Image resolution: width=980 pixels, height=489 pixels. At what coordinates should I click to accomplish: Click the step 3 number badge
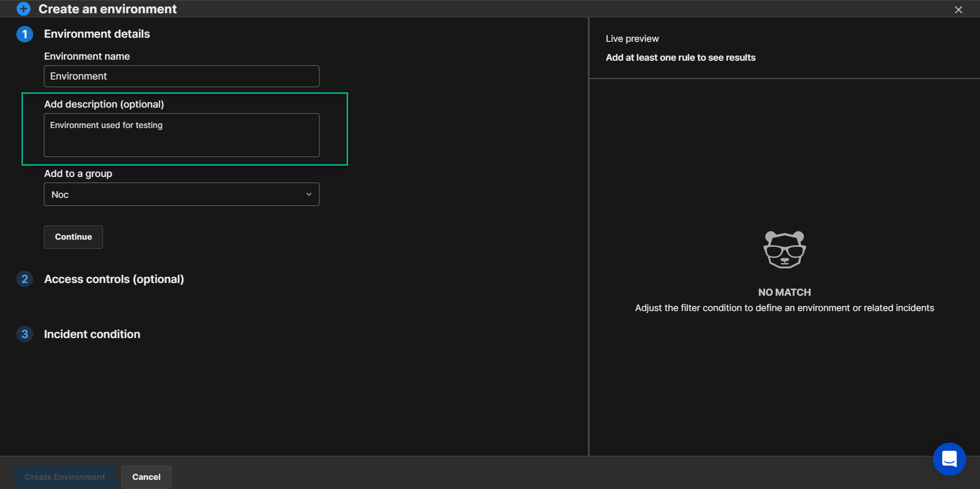click(x=24, y=334)
